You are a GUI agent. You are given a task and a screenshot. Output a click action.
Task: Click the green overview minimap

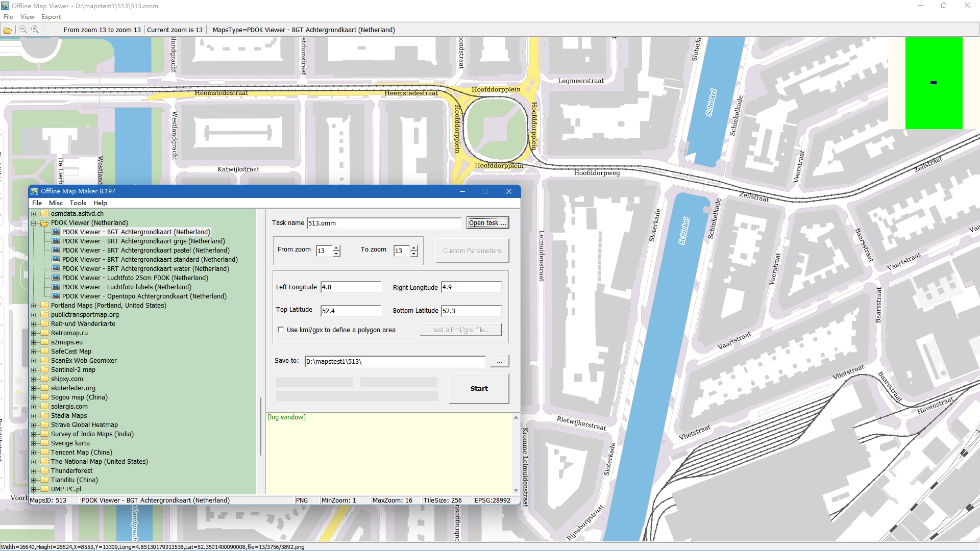934,83
